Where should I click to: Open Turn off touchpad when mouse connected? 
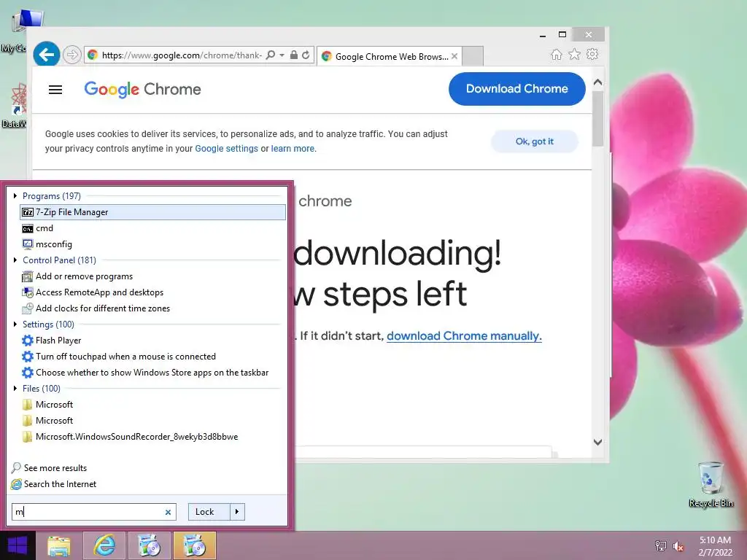coord(153,357)
